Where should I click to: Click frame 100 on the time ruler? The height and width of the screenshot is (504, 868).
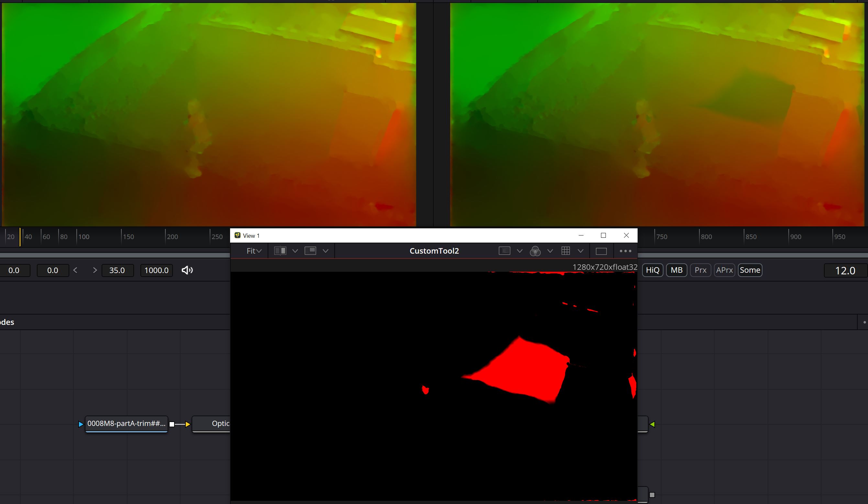[84, 237]
